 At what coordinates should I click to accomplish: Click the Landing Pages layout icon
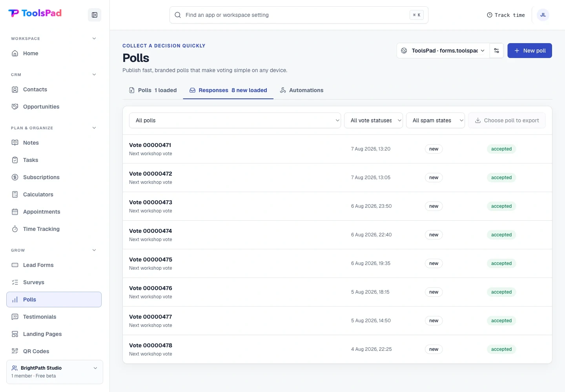[15, 334]
